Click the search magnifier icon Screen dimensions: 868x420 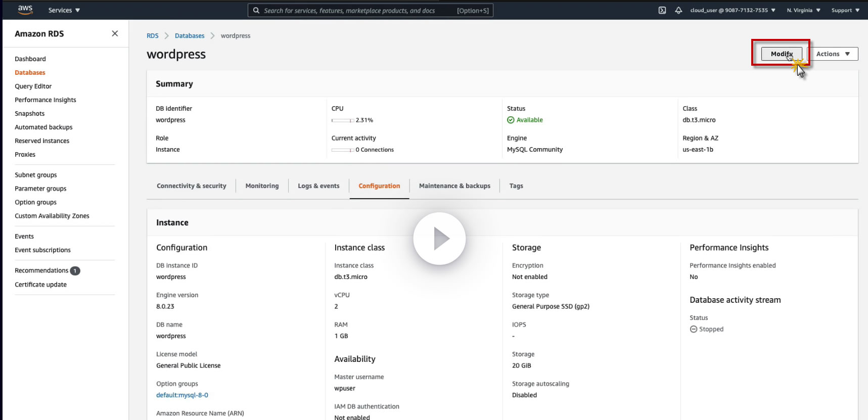coord(256,10)
